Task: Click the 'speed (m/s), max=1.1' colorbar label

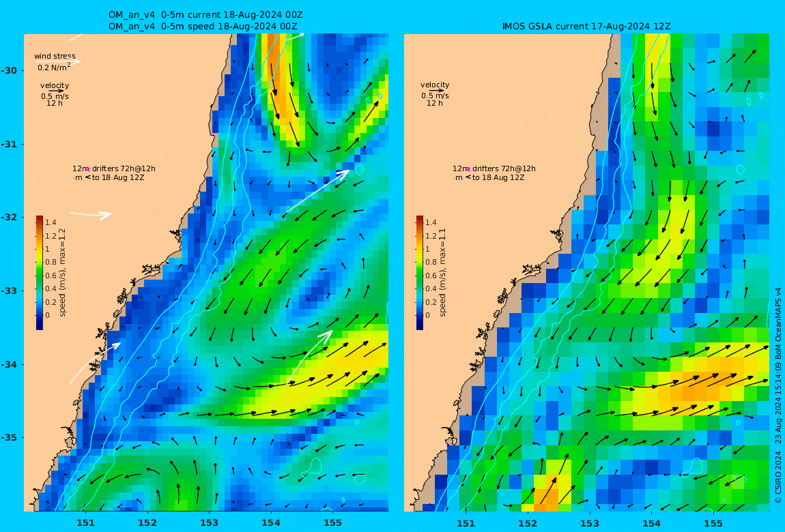Action: [x=442, y=273]
